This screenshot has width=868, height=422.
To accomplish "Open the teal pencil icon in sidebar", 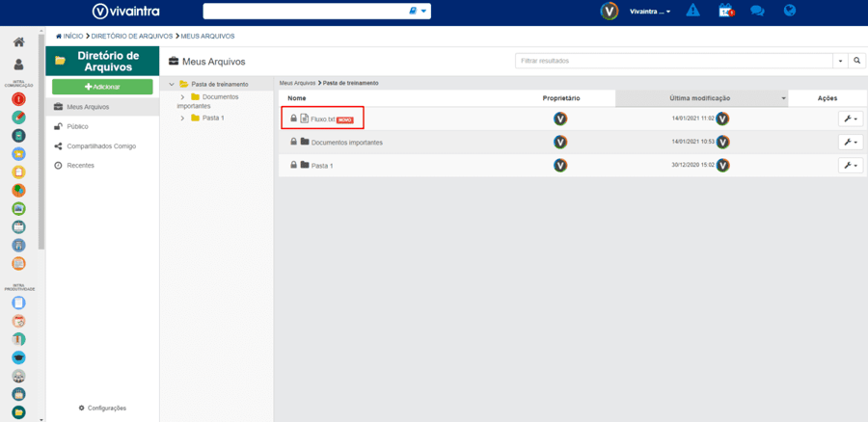I will 19,118.
